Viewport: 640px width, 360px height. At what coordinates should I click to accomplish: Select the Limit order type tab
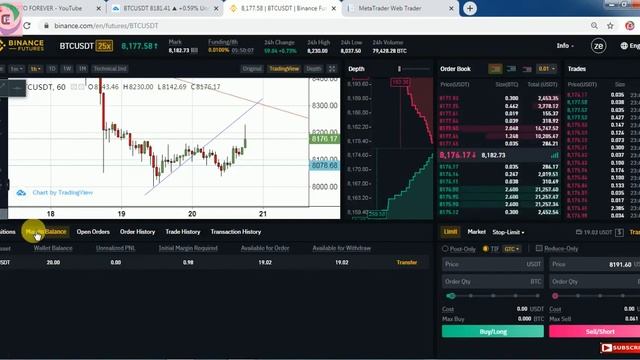tap(451, 232)
